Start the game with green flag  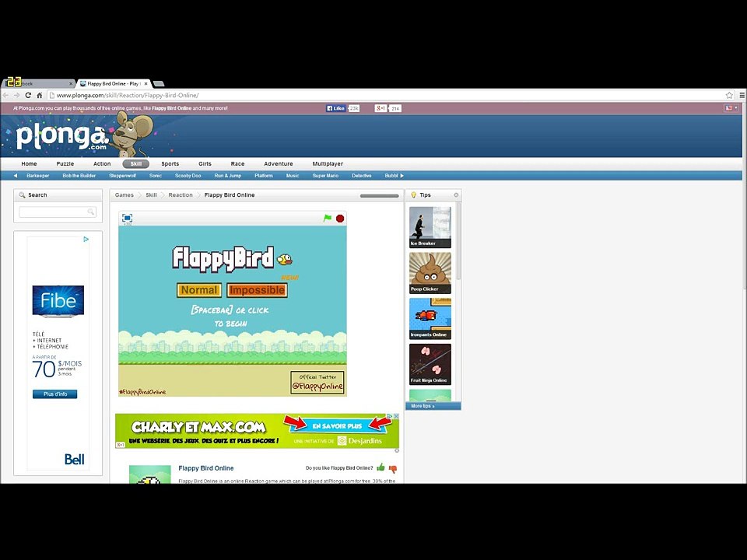pyautogui.click(x=328, y=218)
